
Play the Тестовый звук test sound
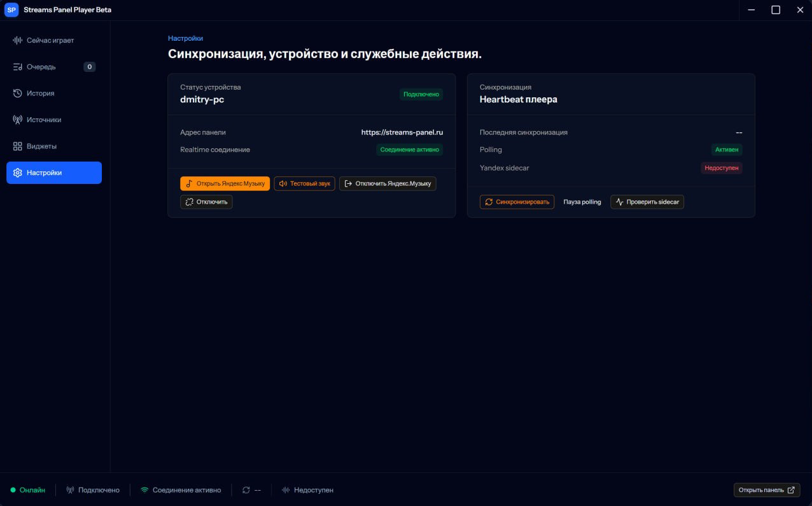305,183
